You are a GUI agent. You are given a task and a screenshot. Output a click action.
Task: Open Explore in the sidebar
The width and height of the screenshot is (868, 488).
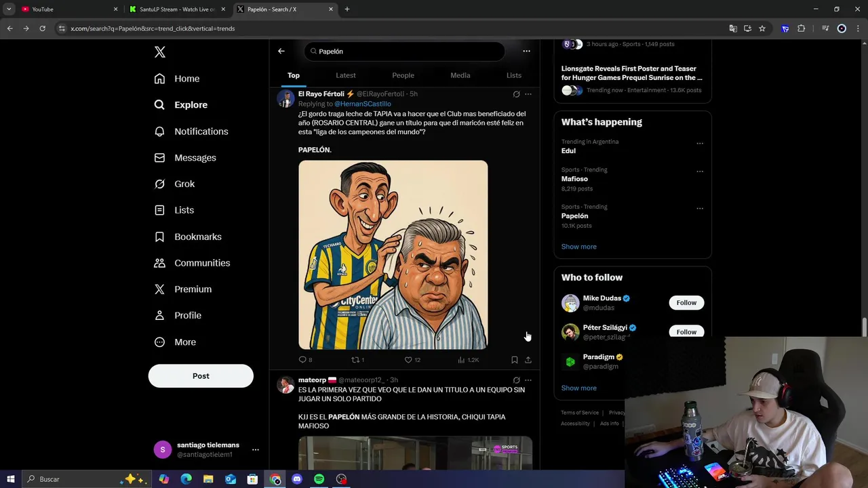coord(181,105)
